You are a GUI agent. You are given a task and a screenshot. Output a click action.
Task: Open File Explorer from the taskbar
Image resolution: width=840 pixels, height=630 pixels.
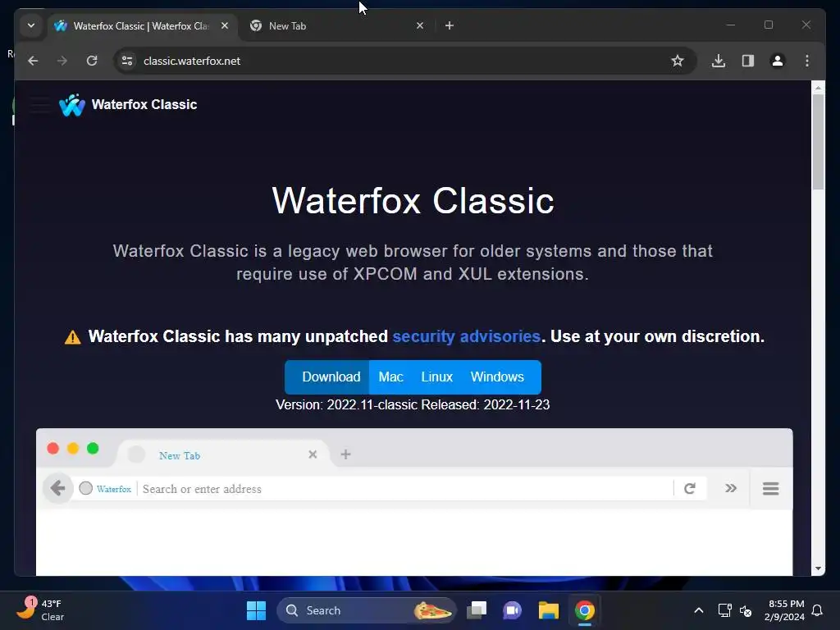click(549, 610)
